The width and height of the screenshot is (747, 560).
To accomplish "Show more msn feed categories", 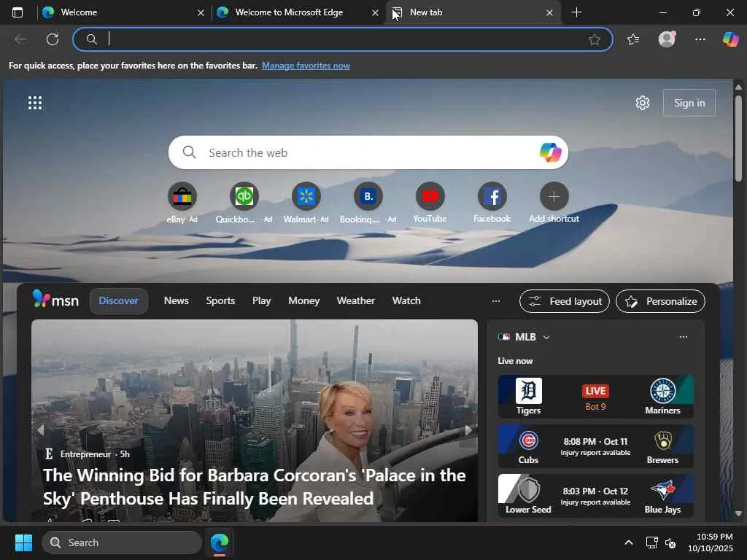I will [496, 301].
